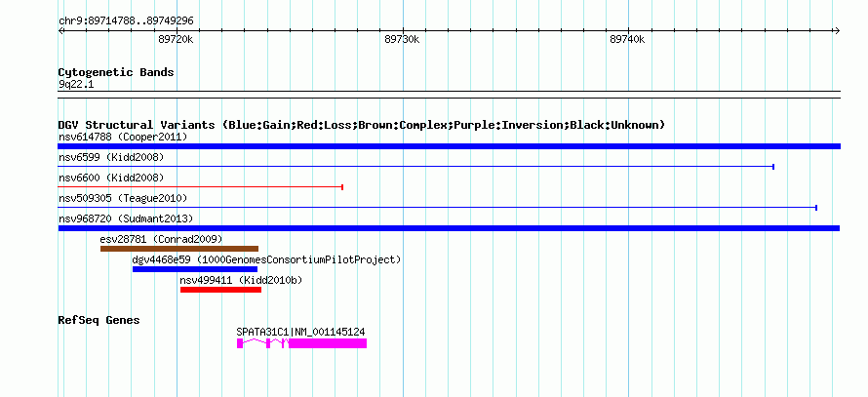Click the end tick of nsv509305 line
This screenshot has height=397, width=868.
pyautogui.click(x=816, y=208)
